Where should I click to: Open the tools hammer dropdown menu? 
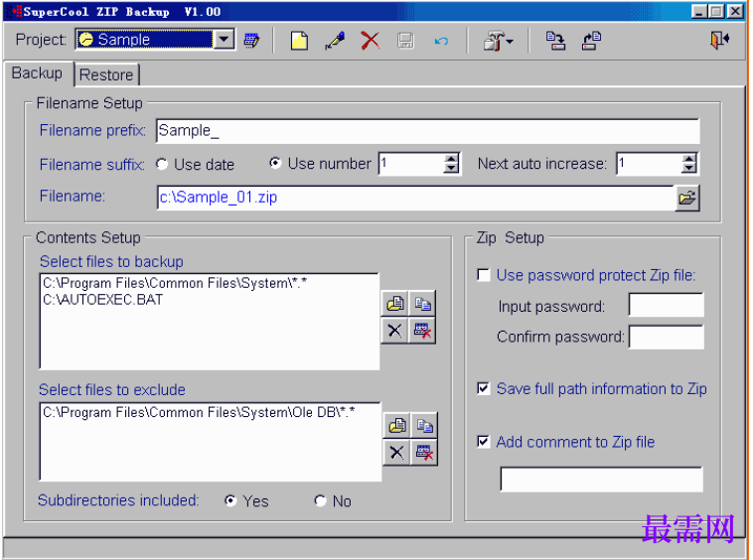[498, 41]
